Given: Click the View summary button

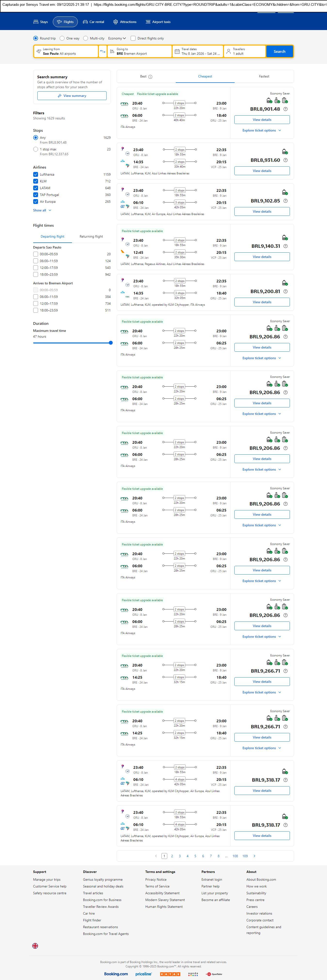Looking at the screenshot, I should 72,96.
